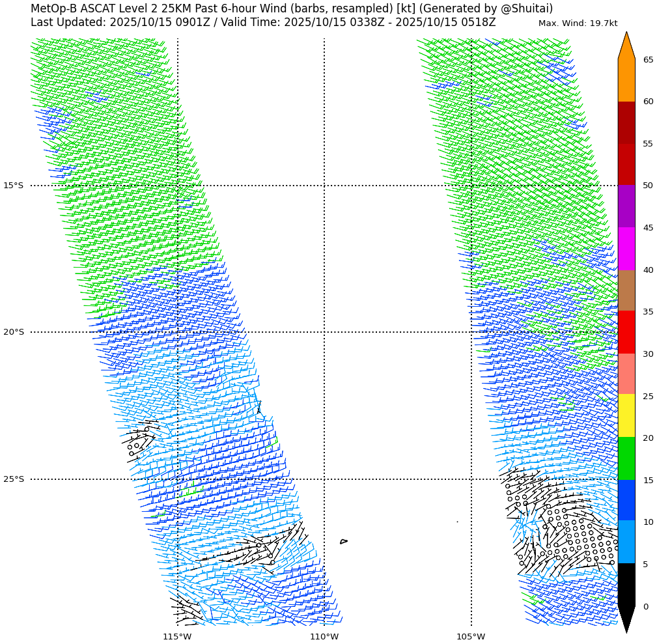This screenshot has width=657, height=644.
Task: Choose the light blue 5-10 kt colorbar band
Action: point(626,542)
